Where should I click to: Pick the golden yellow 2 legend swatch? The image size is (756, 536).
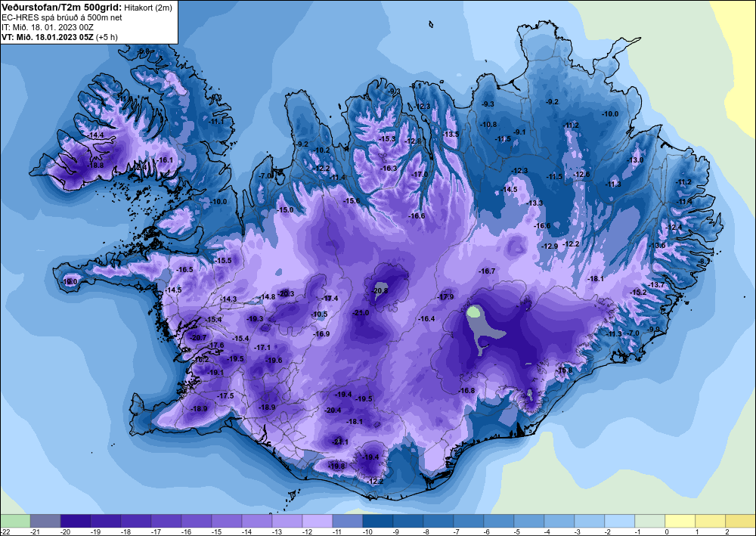(741, 521)
